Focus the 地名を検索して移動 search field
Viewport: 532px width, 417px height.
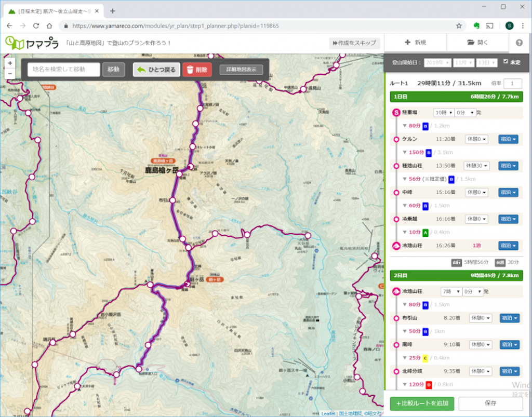pos(64,70)
